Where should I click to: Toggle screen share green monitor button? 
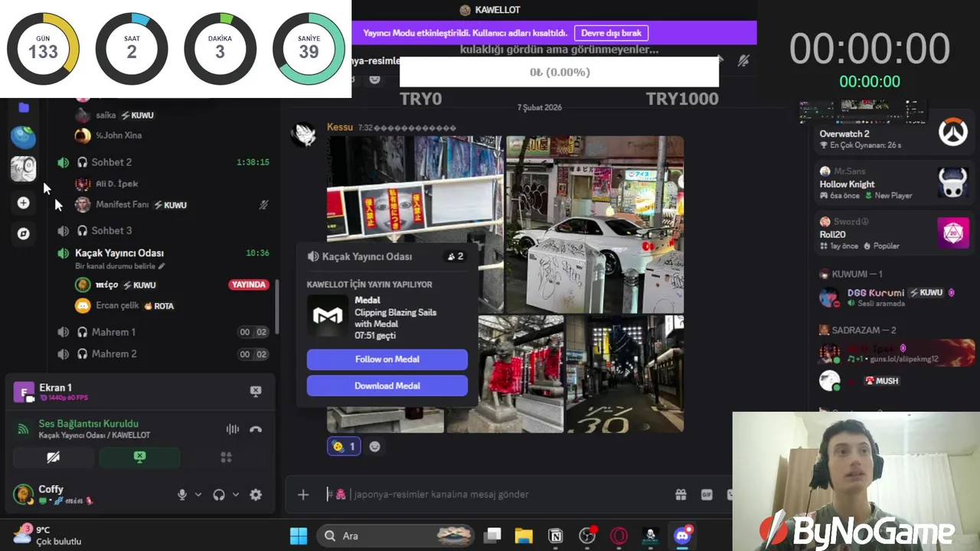(139, 457)
